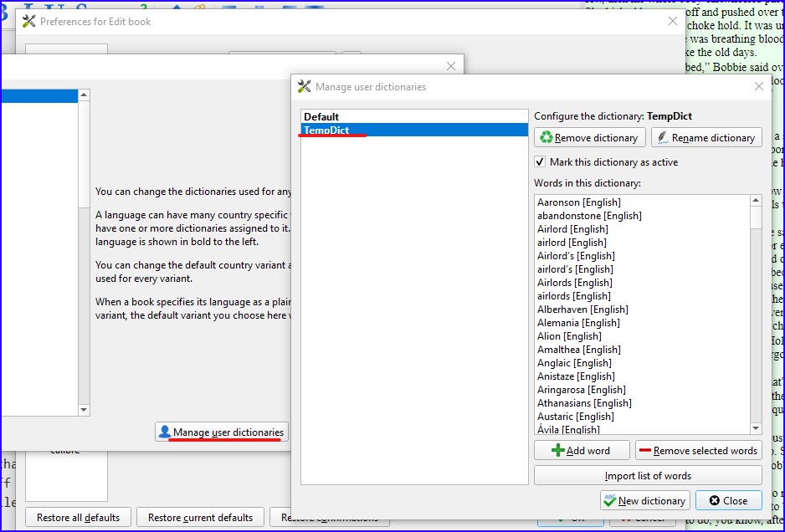785x532 pixels.
Task: Click the user icon on Manage user dictionaries
Action: pos(164,432)
